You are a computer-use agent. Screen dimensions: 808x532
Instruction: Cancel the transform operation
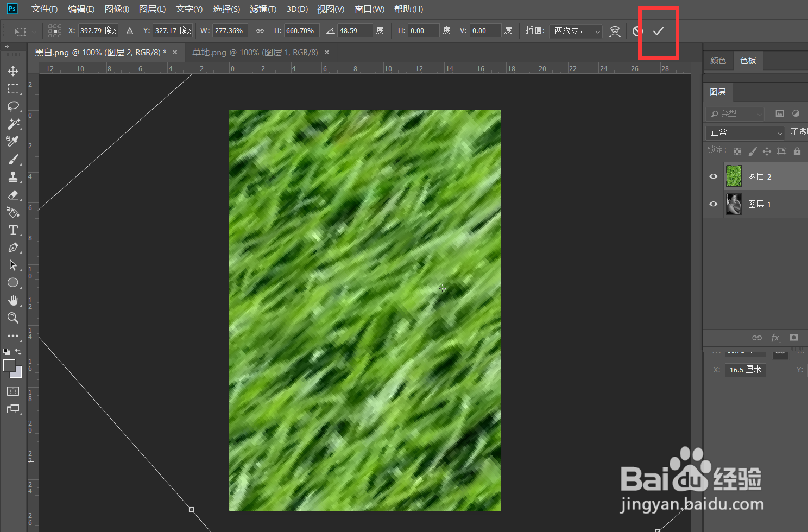click(x=637, y=31)
